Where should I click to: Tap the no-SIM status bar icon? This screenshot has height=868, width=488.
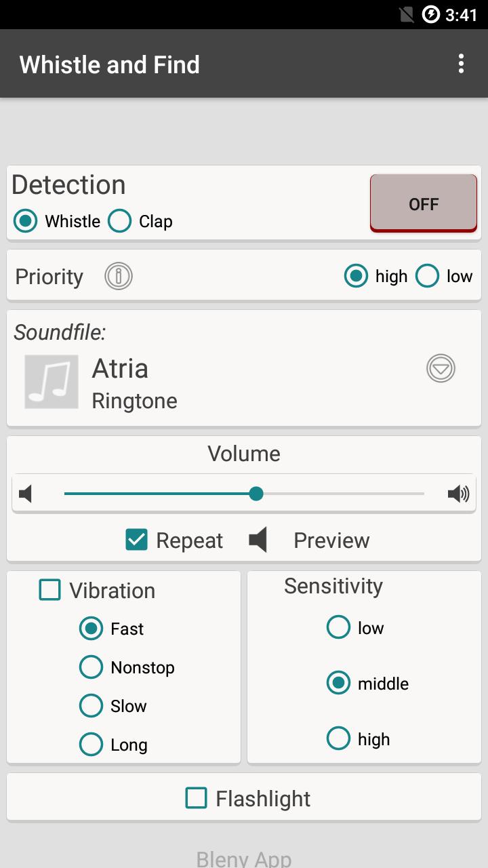point(407,14)
